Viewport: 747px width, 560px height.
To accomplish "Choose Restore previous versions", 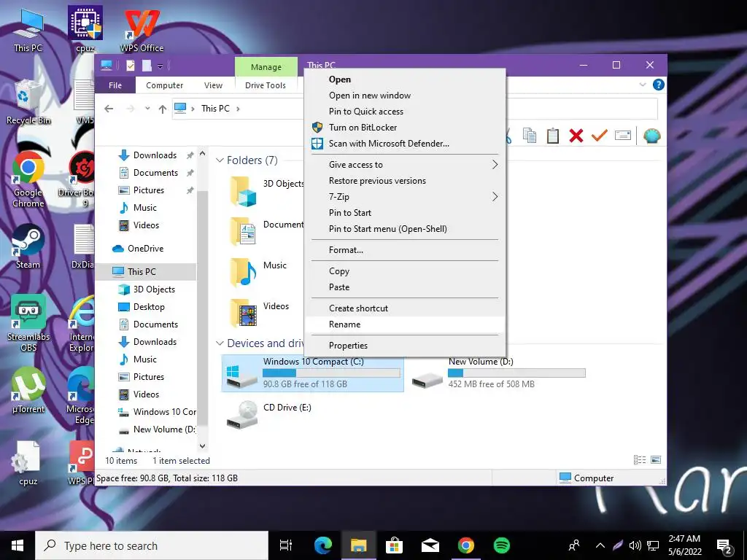I will (x=404, y=181).
